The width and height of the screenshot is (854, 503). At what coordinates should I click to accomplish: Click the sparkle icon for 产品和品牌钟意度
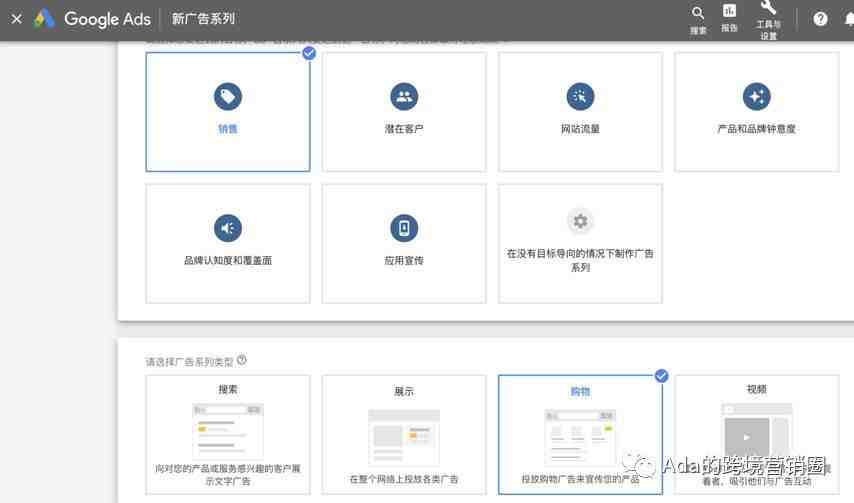(757, 97)
